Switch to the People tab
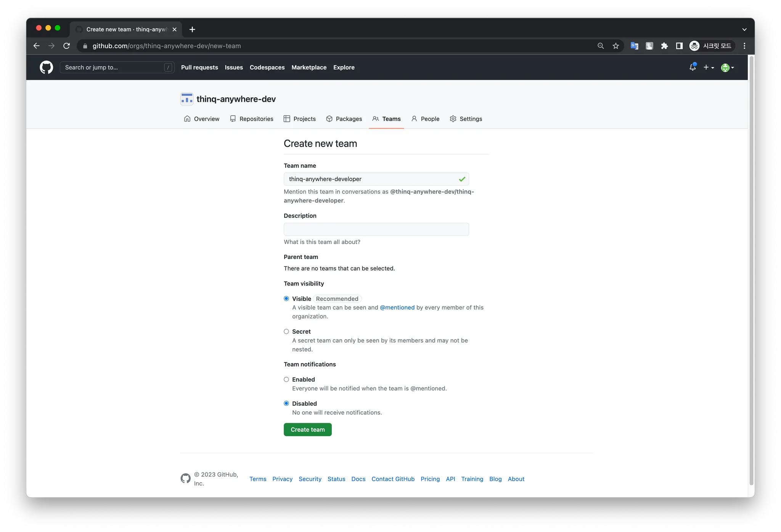 (425, 119)
